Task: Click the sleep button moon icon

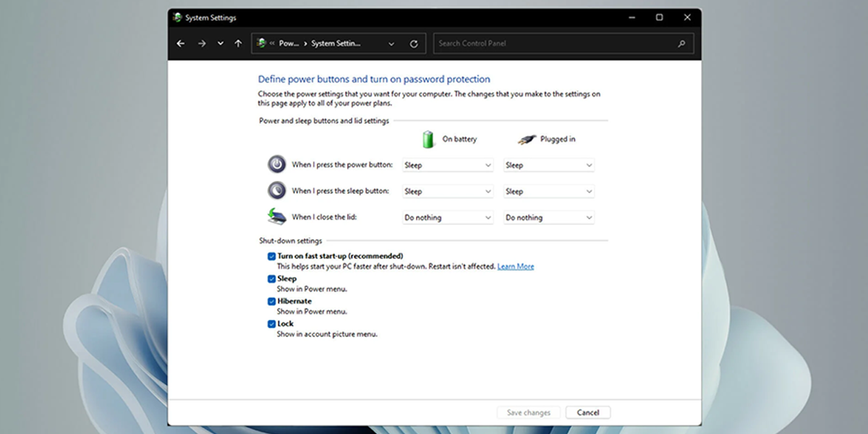Action: click(x=277, y=190)
